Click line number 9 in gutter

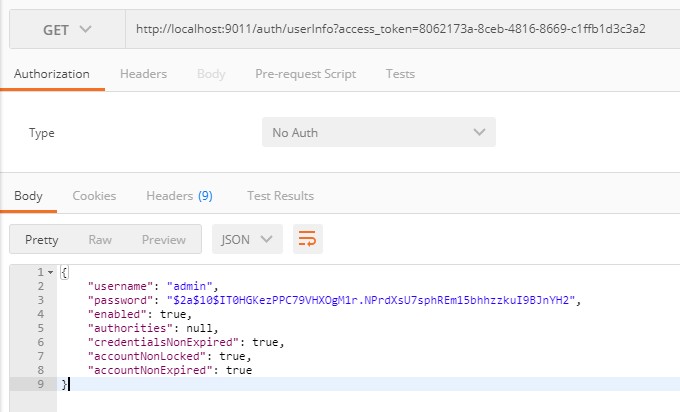click(x=40, y=384)
